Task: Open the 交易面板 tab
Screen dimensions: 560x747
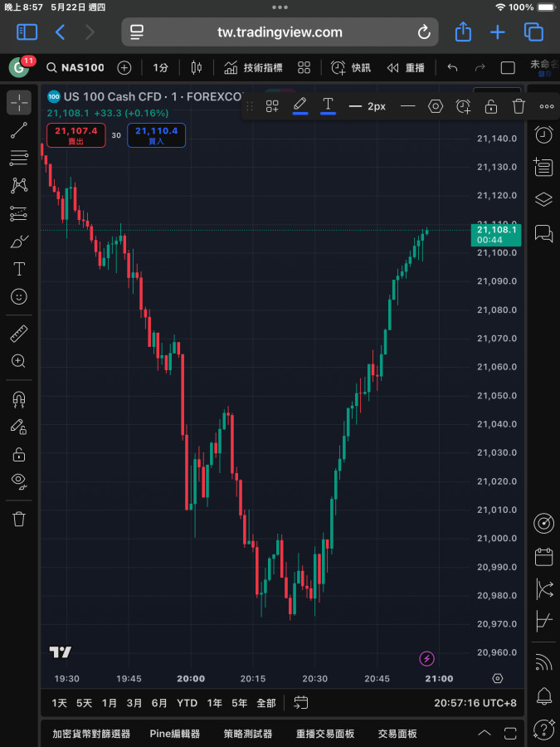Action: point(397,734)
